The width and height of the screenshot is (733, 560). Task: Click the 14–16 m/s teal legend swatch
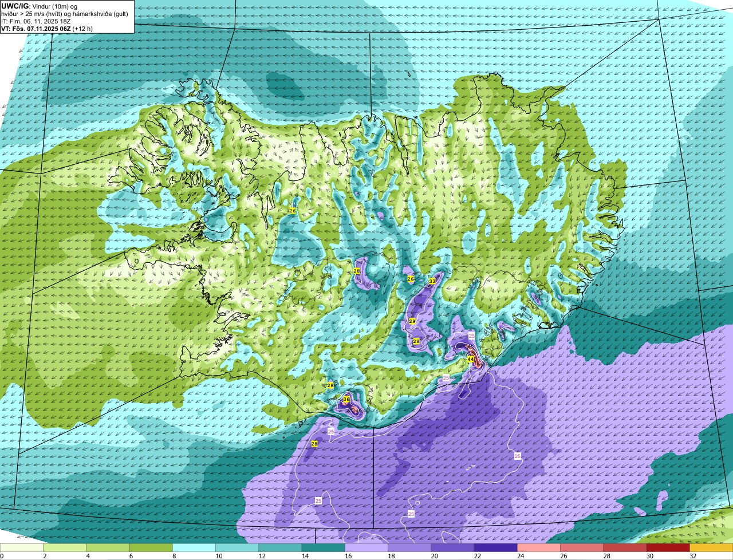tap(324, 548)
